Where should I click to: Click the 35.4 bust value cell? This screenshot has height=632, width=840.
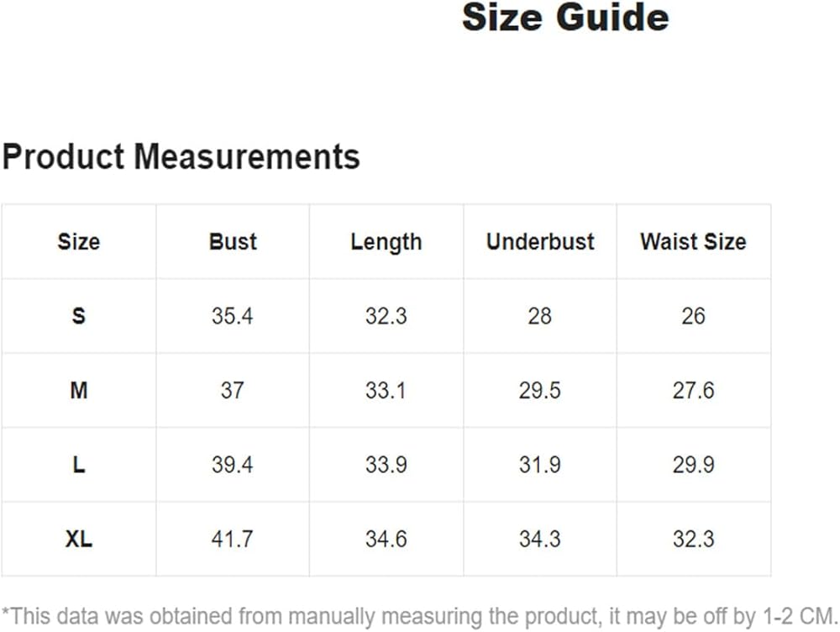[233, 316]
